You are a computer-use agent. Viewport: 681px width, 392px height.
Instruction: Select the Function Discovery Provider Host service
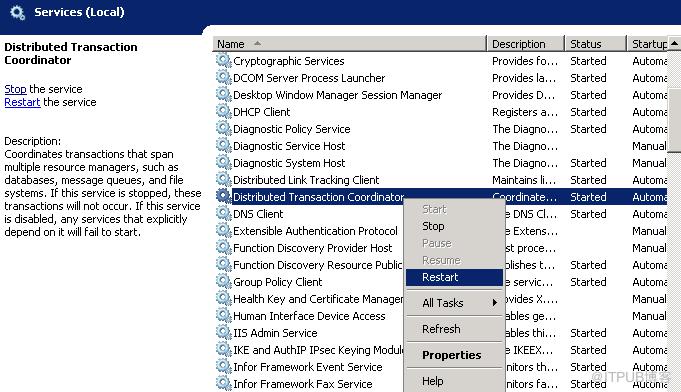point(312,248)
